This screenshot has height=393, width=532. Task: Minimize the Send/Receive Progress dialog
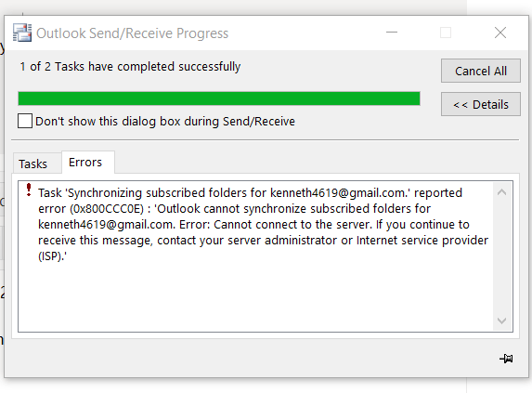tap(392, 33)
